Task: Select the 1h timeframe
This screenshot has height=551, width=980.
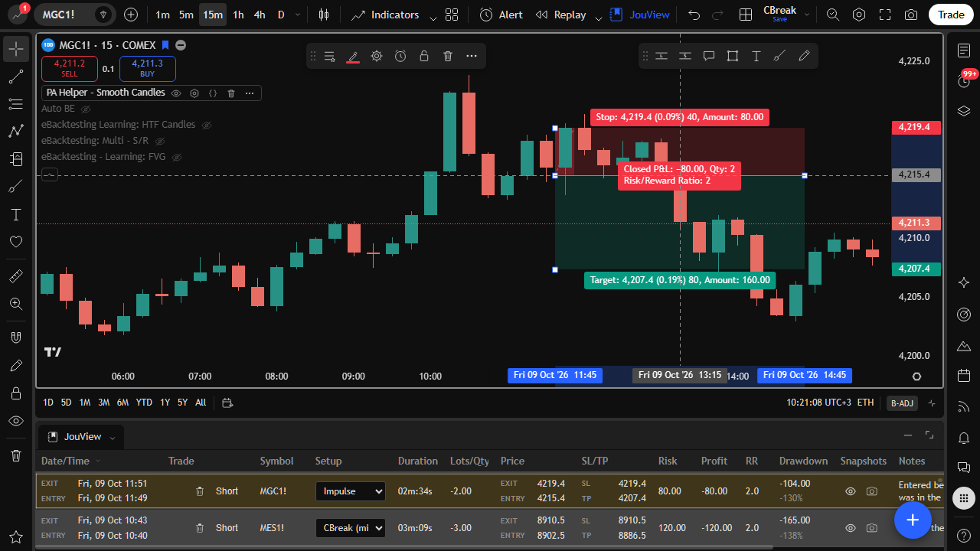Action: tap(238, 15)
